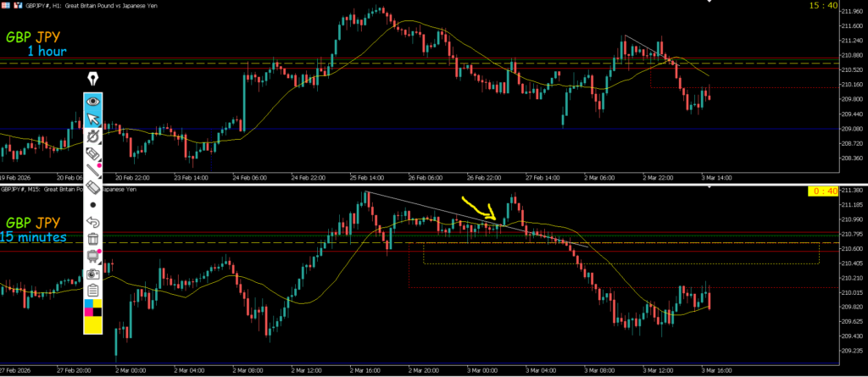Screen dimensions: 868x377
Task: Select the arrow cursor tool
Action: click(93, 119)
